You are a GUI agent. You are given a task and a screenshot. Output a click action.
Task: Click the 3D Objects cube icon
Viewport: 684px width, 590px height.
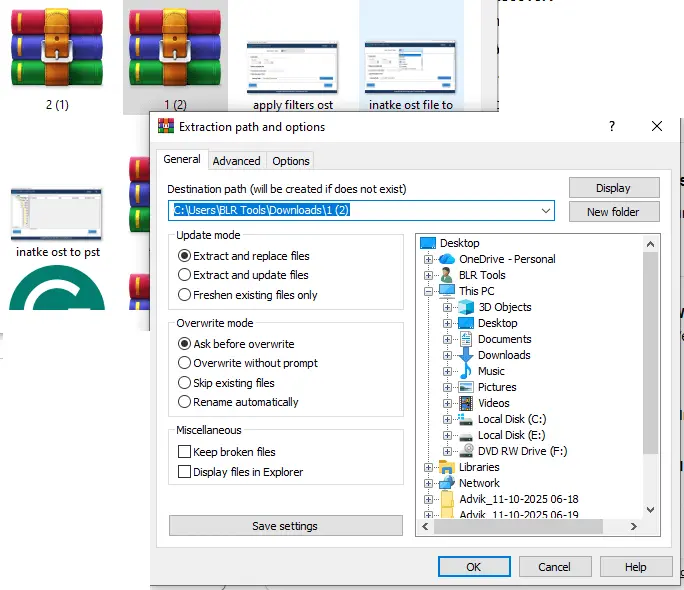(466, 307)
